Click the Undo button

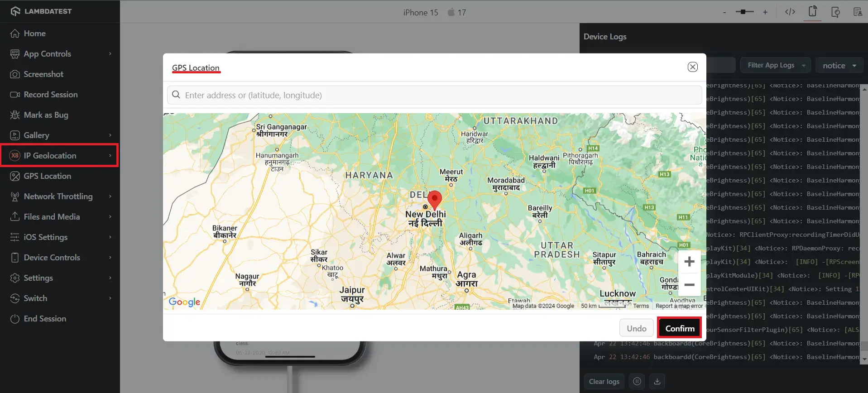[x=637, y=328]
